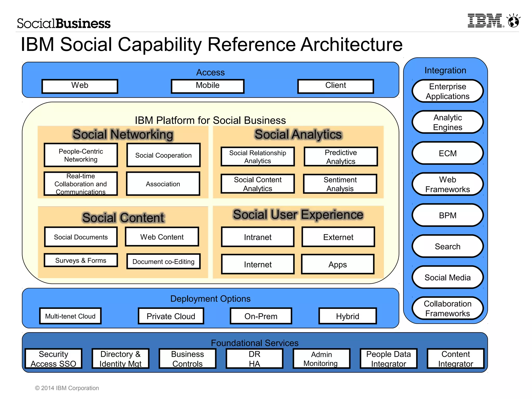The width and height of the screenshot is (532, 399).
Task: Click the Enterprise Applications integration pill
Action: click(447, 91)
